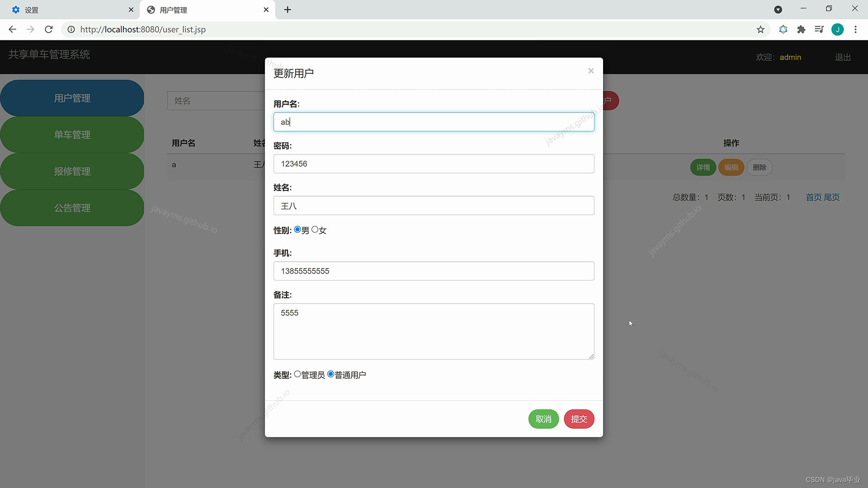This screenshot has width=868, height=488.
Task: Select 女 gender radio button
Action: (x=315, y=230)
